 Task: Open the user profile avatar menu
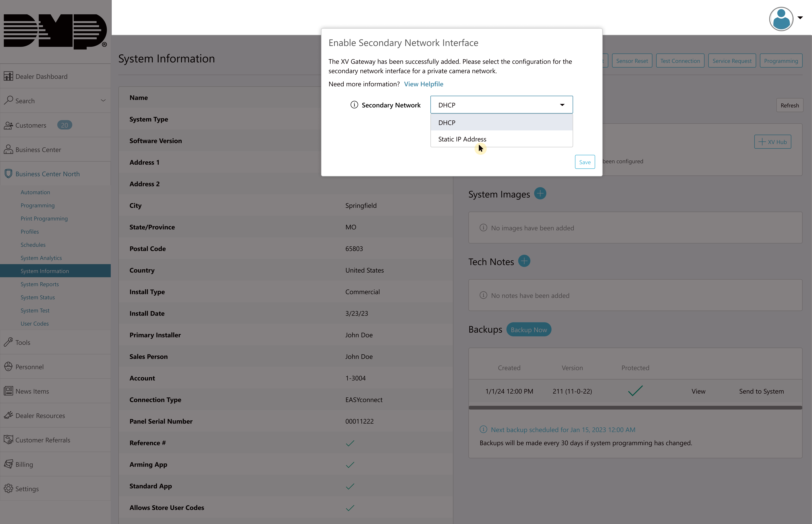[781, 19]
